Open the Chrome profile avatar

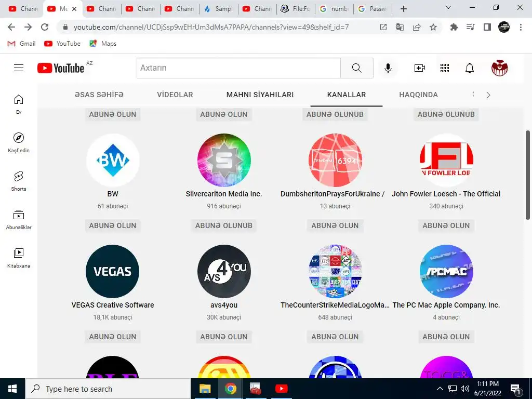coord(504,27)
